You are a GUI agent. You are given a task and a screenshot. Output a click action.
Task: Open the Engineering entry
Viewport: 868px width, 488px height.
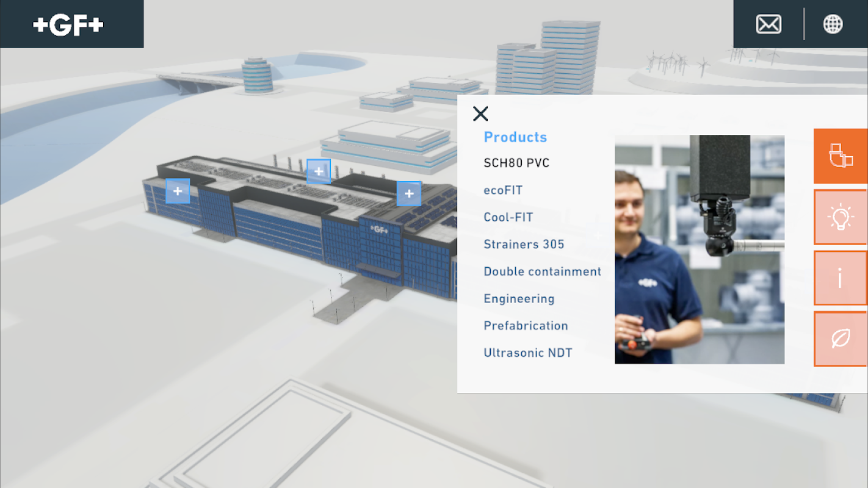519,299
